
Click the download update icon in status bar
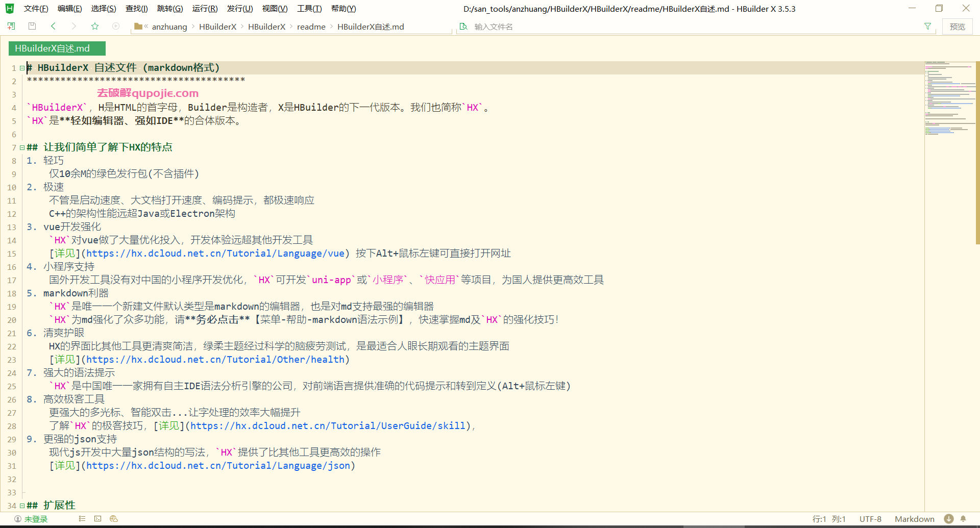949,519
